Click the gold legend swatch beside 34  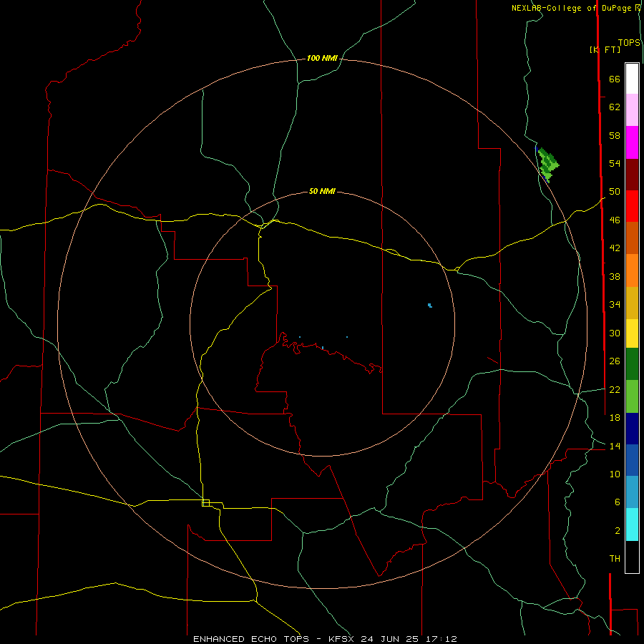[632, 302]
